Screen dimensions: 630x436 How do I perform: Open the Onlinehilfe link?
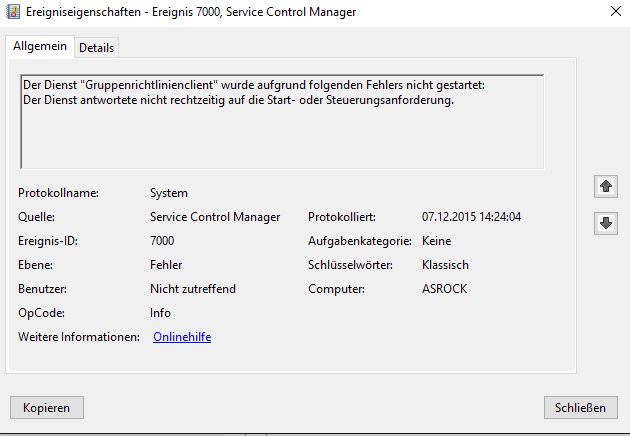pos(182,337)
